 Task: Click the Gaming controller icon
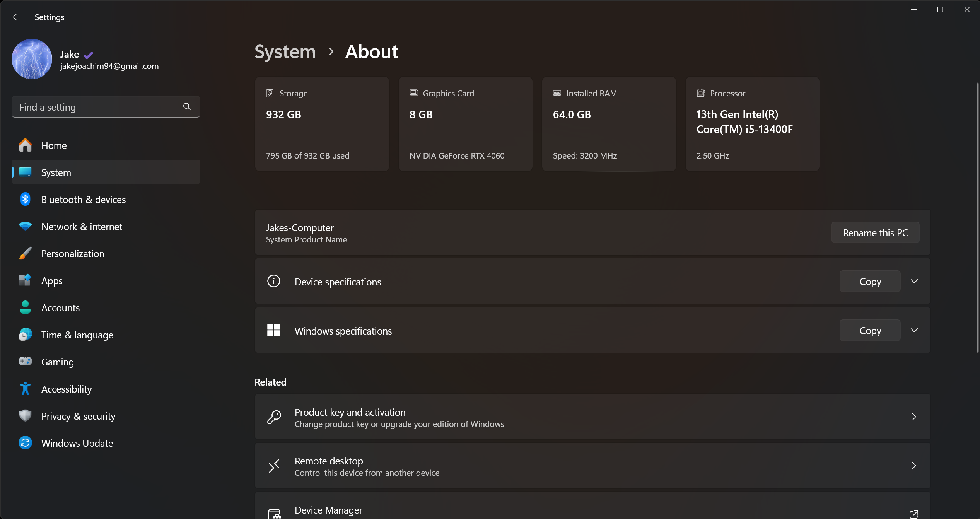(25, 362)
